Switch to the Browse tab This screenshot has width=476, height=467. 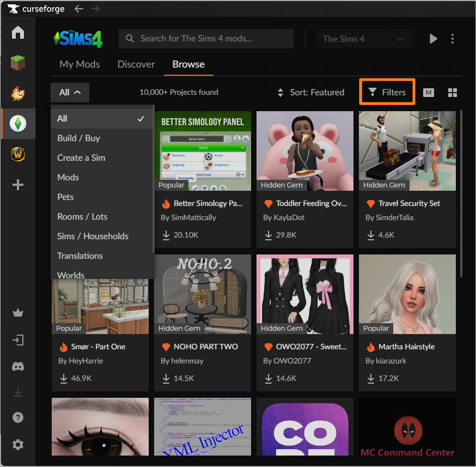tap(188, 64)
